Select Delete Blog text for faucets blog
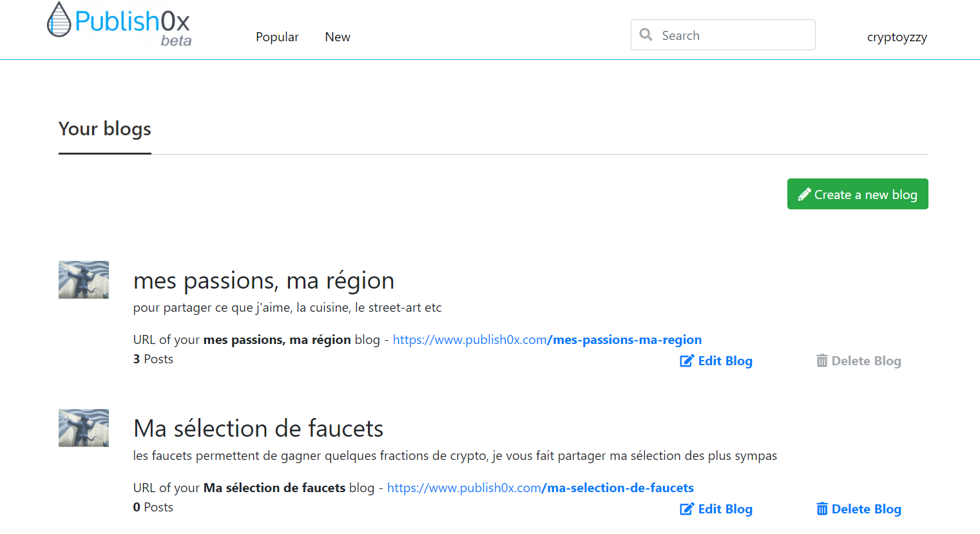This screenshot has height=534, width=980. click(x=867, y=509)
